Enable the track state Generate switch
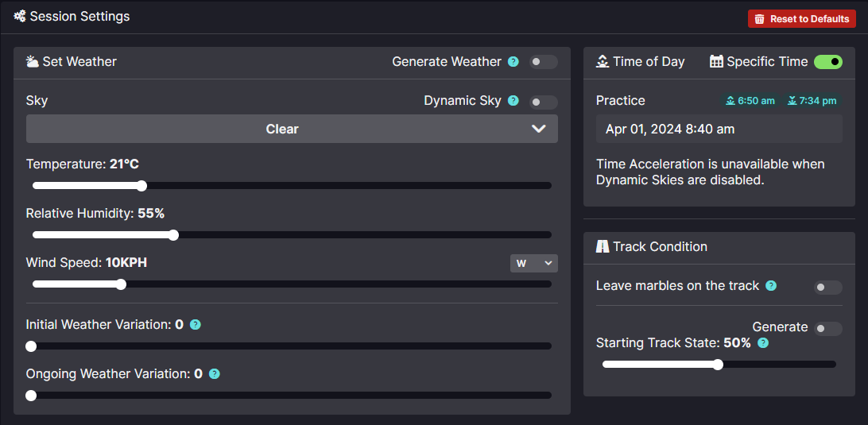Screen dimensions: 868x425 point(828,329)
